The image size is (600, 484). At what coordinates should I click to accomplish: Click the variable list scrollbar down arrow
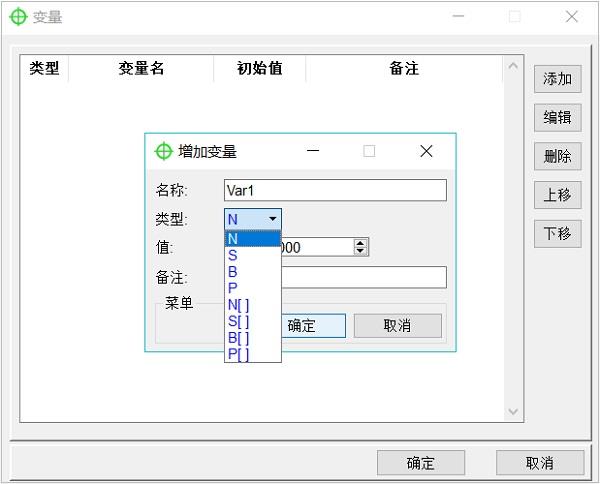[x=514, y=412]
